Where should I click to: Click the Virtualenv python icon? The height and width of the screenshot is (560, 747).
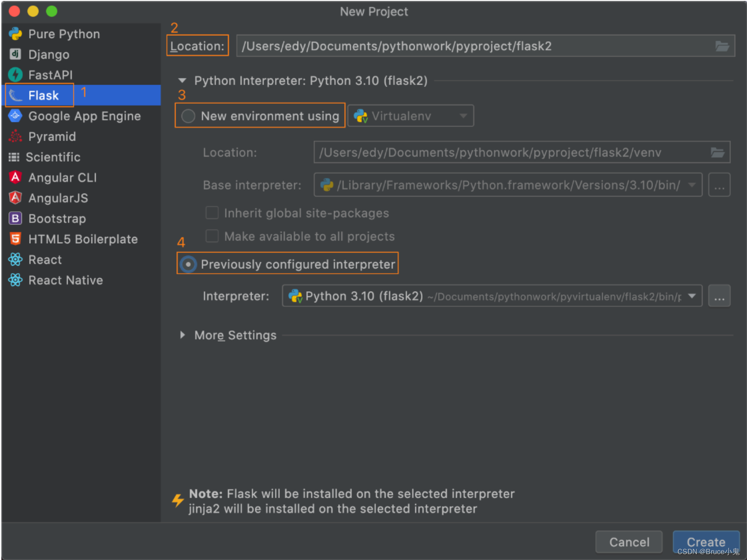(361, 116)
